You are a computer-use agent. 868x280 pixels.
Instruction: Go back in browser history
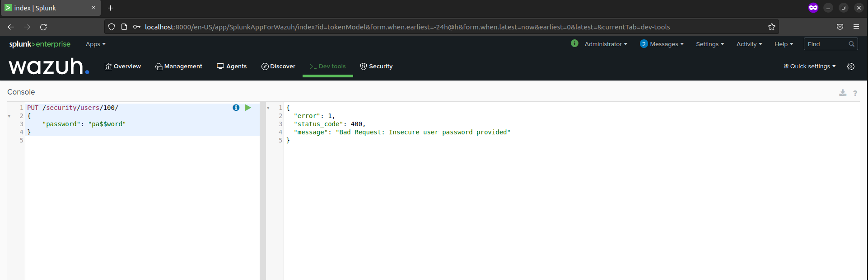pos(11,27)
